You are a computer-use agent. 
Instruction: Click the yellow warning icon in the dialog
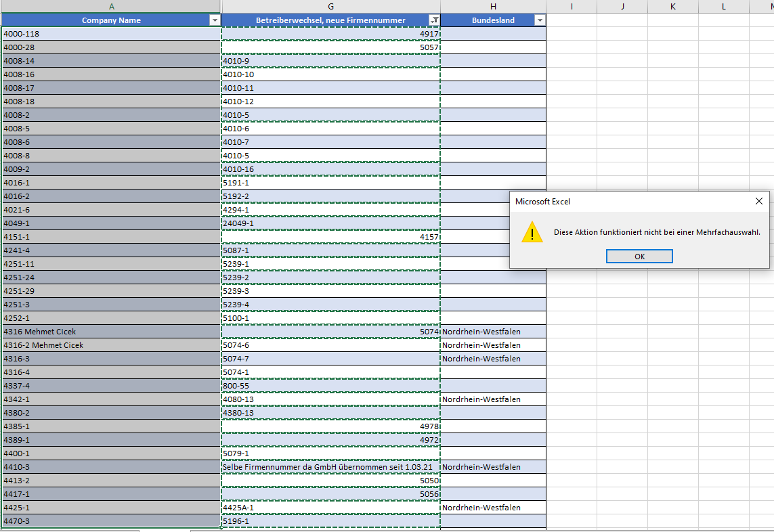[532, 232]
